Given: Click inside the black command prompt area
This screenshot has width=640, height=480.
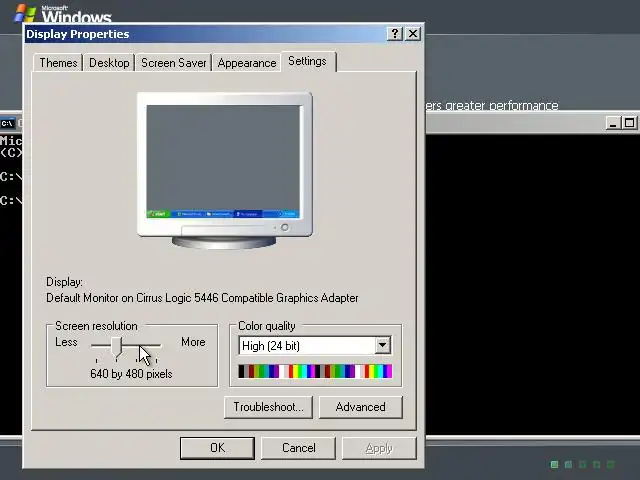Looking at the screenshot, I should [531, 286].
